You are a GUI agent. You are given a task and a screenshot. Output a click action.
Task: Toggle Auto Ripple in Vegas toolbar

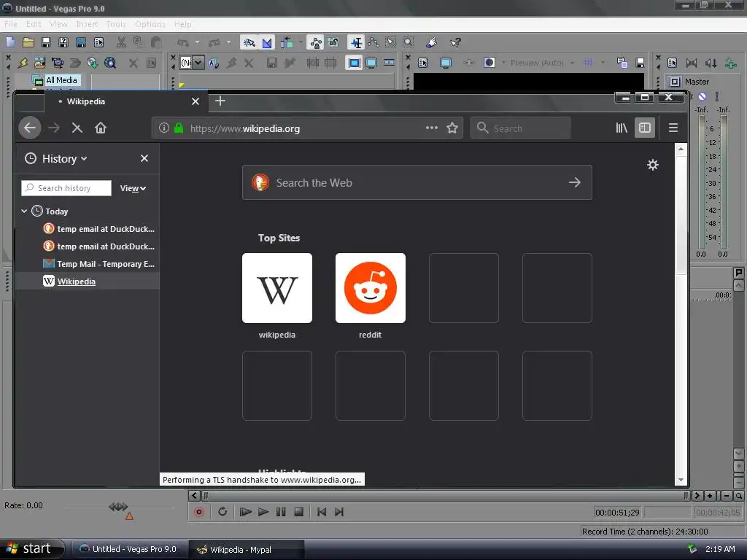coord(286,42)
